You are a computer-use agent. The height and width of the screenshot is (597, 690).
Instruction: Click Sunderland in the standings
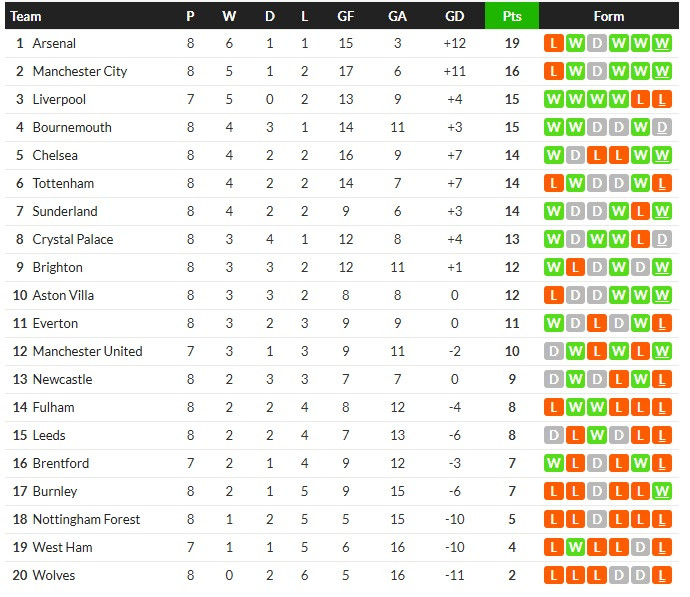[65, 212]
